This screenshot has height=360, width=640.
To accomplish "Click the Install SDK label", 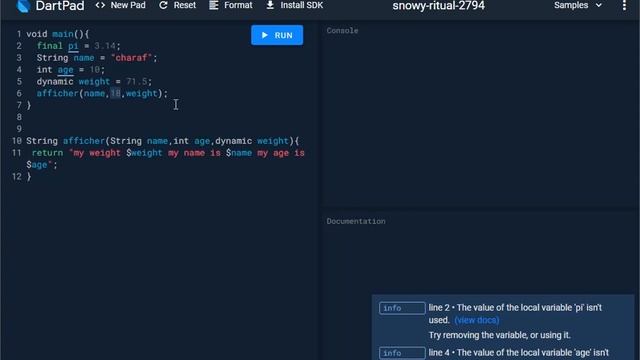I will click(x=302, y=5).
